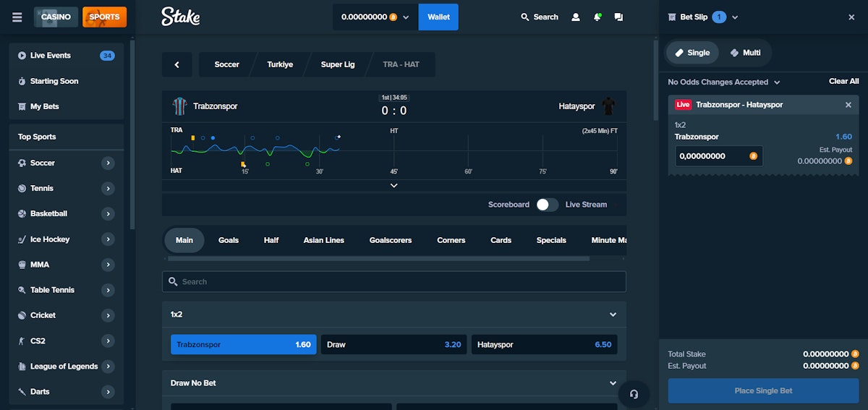The image size is (868, 410).
Task: Click the CASINO button
Action: pyautogui.click(x=56, y=17)
